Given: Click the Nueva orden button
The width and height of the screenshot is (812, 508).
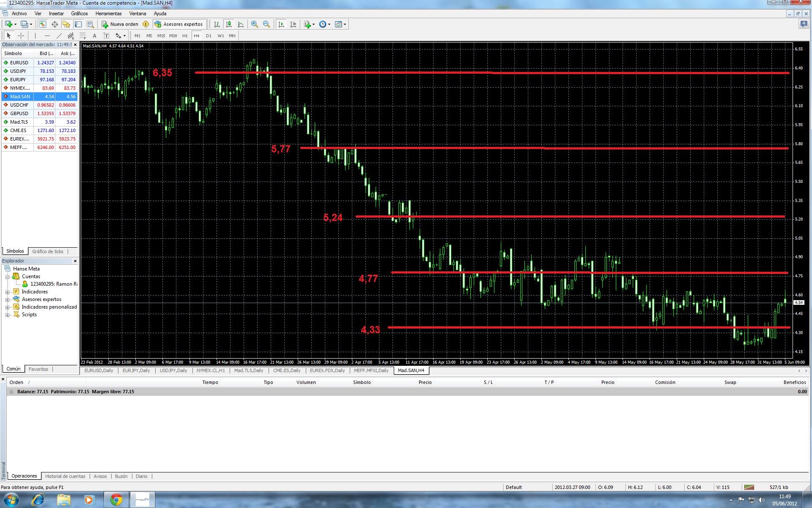Looking at the screenshot, I should (x=120, y=24).
